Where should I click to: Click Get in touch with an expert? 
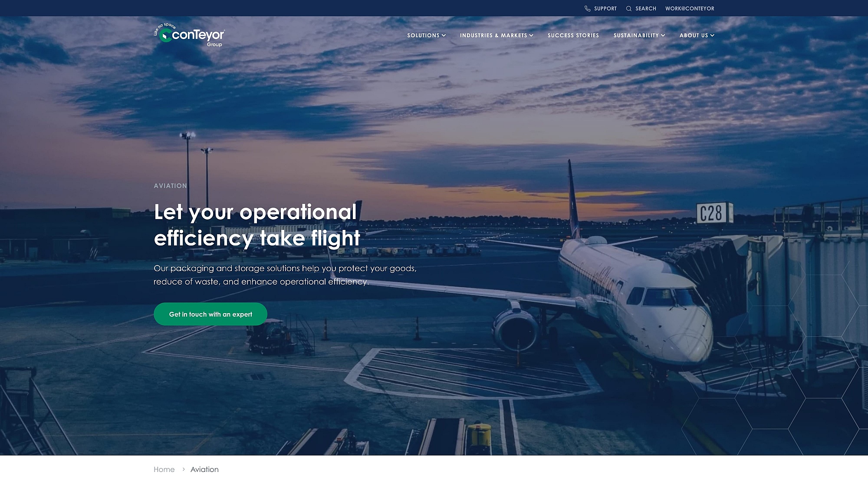click(x=210, y=314)
